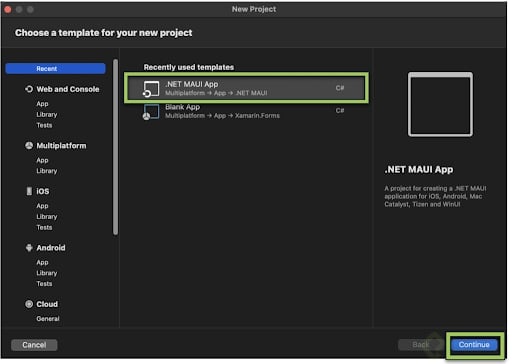Click the template preview thumbnail
The width and height of the screenshot is (512, 364).
(x=440, y=104)
